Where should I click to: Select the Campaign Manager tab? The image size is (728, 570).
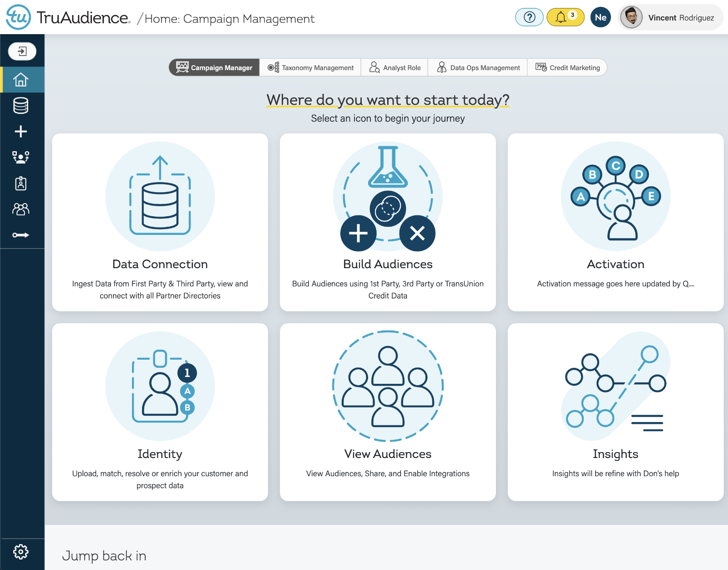tap(214, 67)
